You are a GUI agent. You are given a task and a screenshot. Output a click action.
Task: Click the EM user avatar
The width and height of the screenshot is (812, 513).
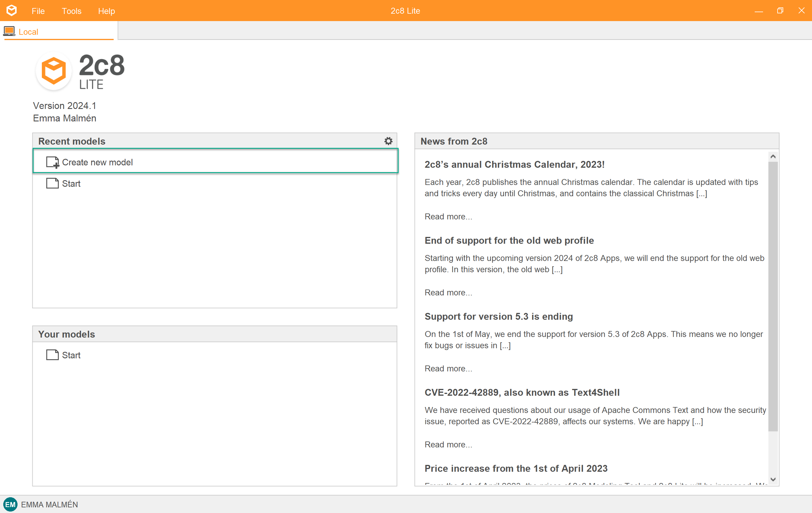tap(10, 505)
